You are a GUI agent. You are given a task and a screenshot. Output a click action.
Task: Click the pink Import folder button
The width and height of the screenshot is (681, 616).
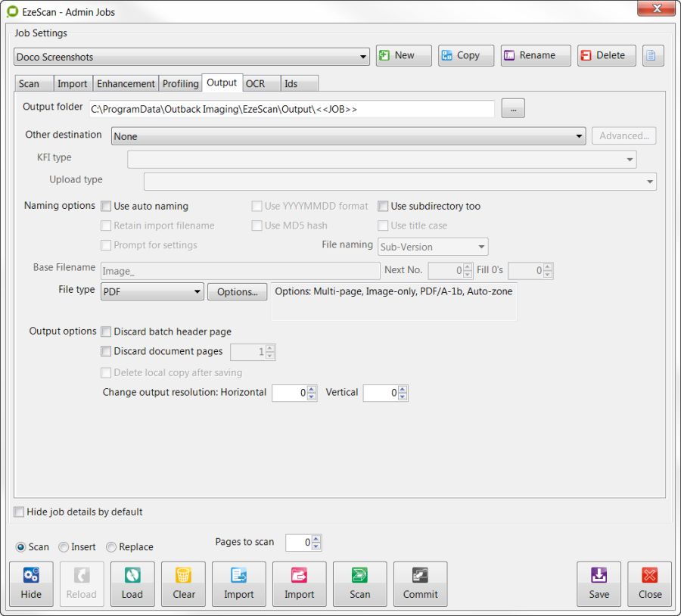tap(299, 583)
